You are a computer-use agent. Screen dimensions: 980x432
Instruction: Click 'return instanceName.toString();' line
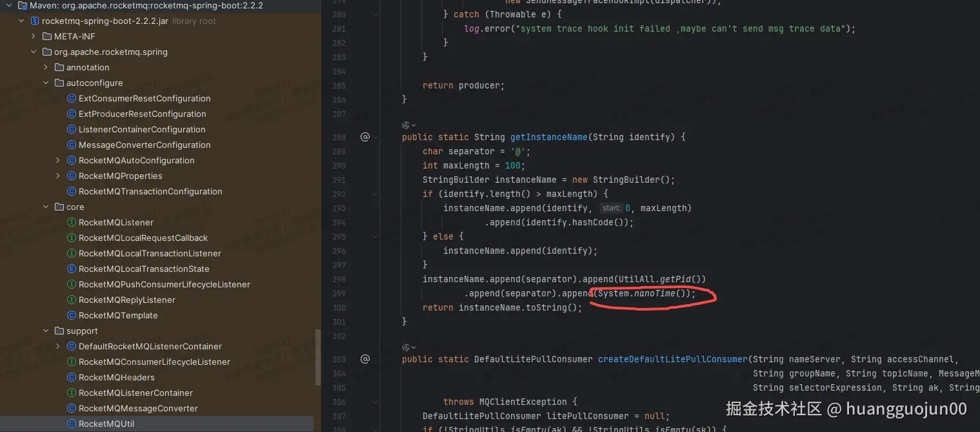(502, 307)
